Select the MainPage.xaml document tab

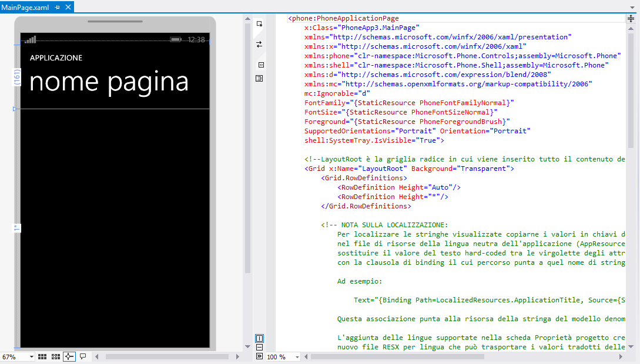click(25, 7)
